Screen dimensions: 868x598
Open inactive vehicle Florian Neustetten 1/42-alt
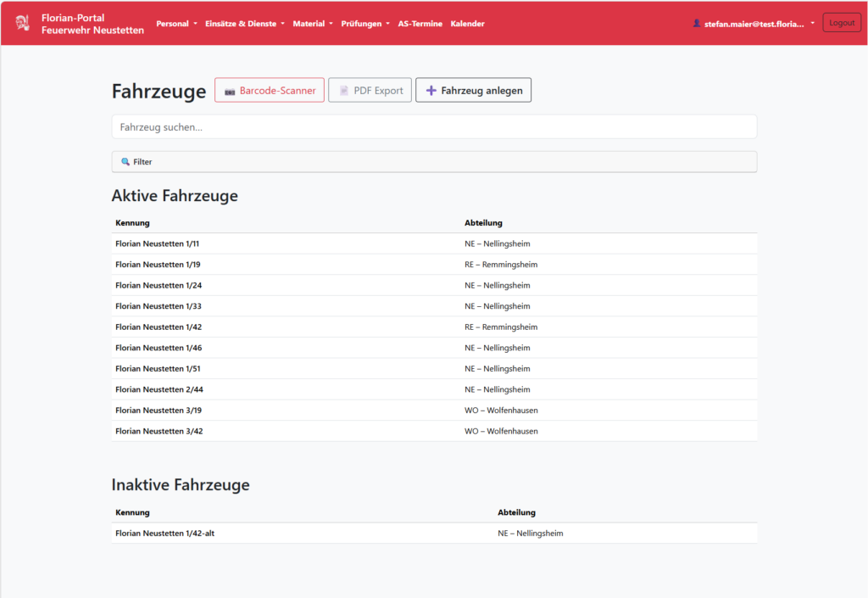click(170, 534)
